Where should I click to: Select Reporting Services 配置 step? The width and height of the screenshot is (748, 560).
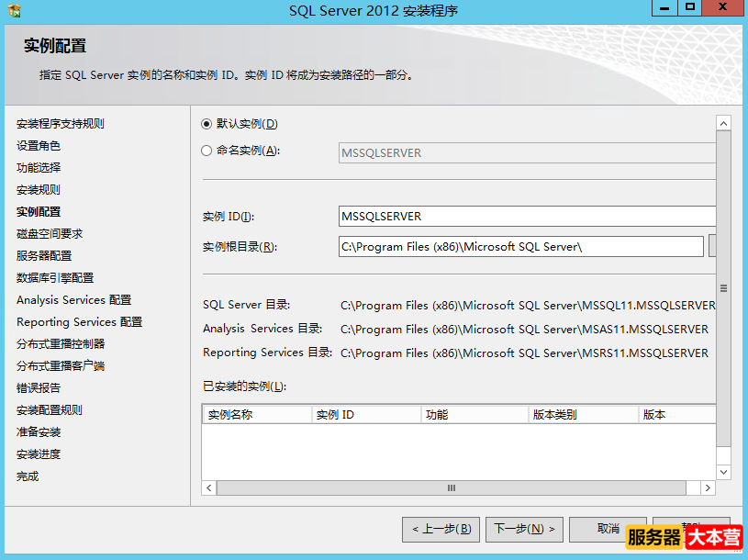coord(80,322)
